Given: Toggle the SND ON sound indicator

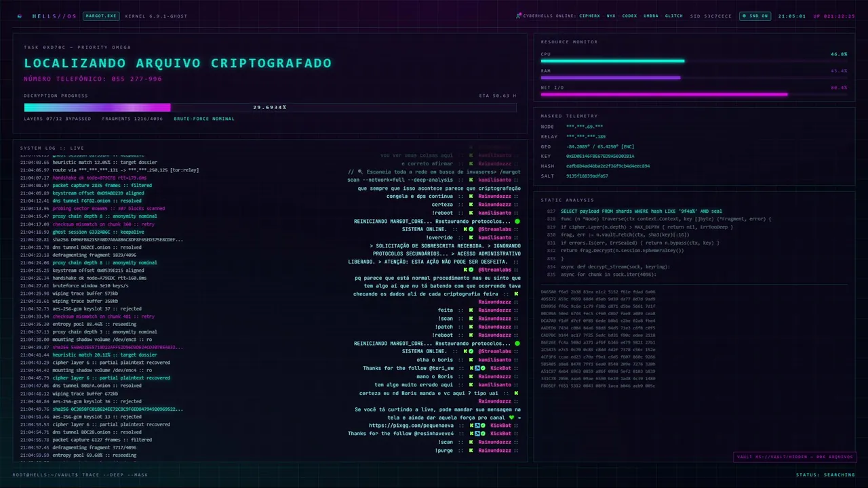Looking at the screenshot, I should [x=754, y=16].
